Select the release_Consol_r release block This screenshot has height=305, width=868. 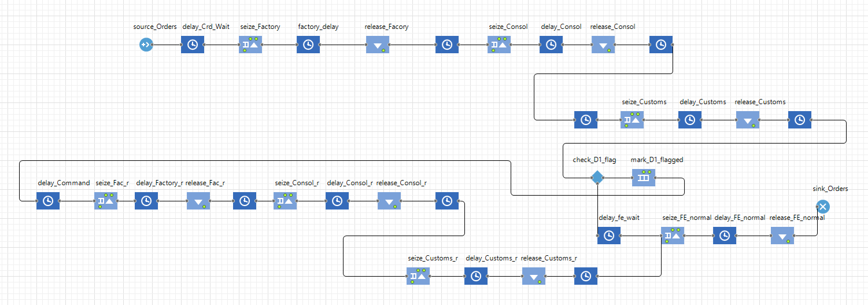pyautogui.click(x=389, y=201)
